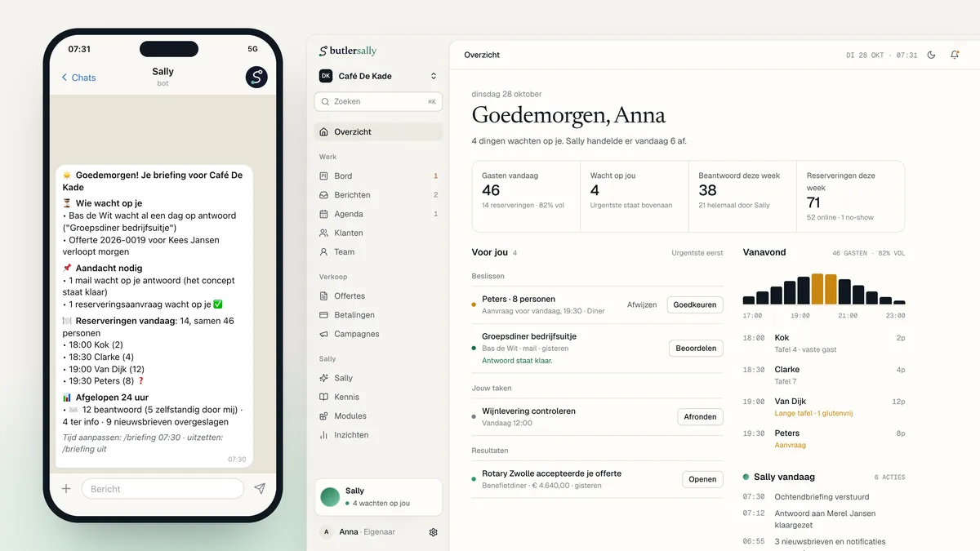Click the Sally sparkle icon in sidebar
This screenshot has width=980, height=551.
(324, 378)
